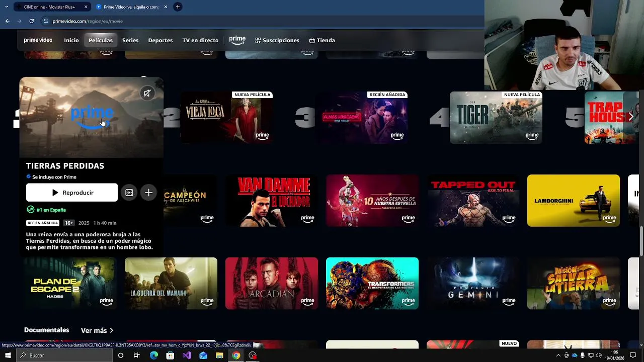Open the Mail app on taskbar

[x=203, y=355]
